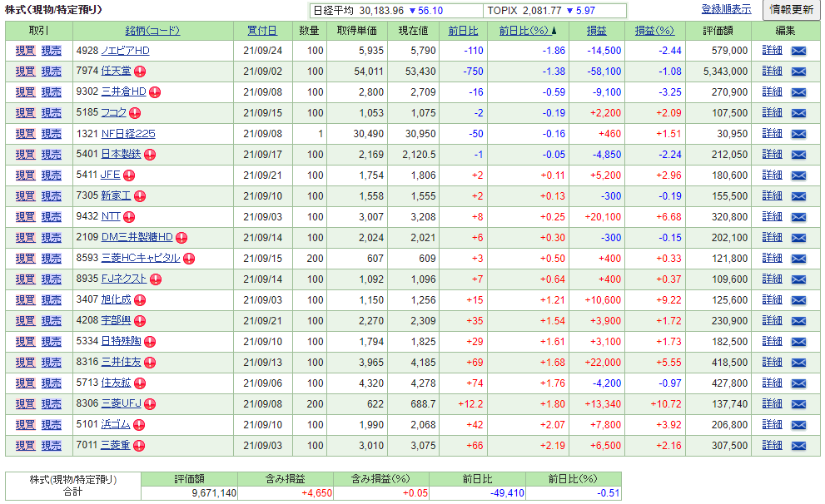Click the envelope icon for ノエビアHD
Screen dimensions: 825x504
pyautogui.click(x=798, y=51)
